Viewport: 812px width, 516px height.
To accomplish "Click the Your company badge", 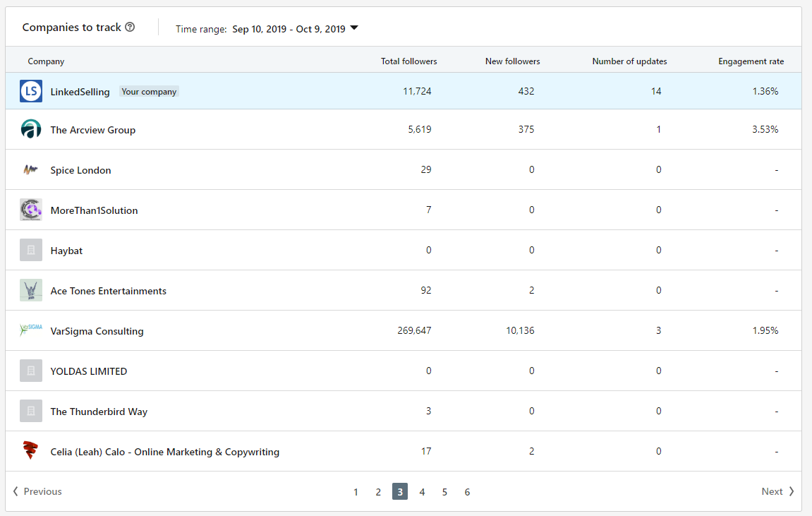I will pyautogui.click(x=149, y=92).
